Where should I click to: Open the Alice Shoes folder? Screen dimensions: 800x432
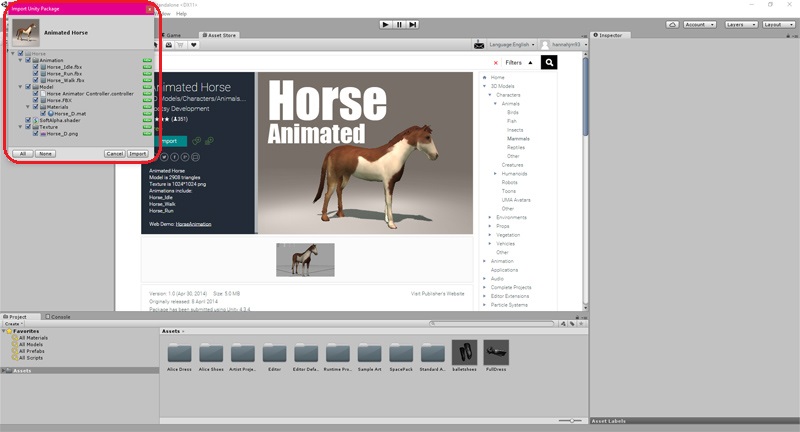click(211, 353)
